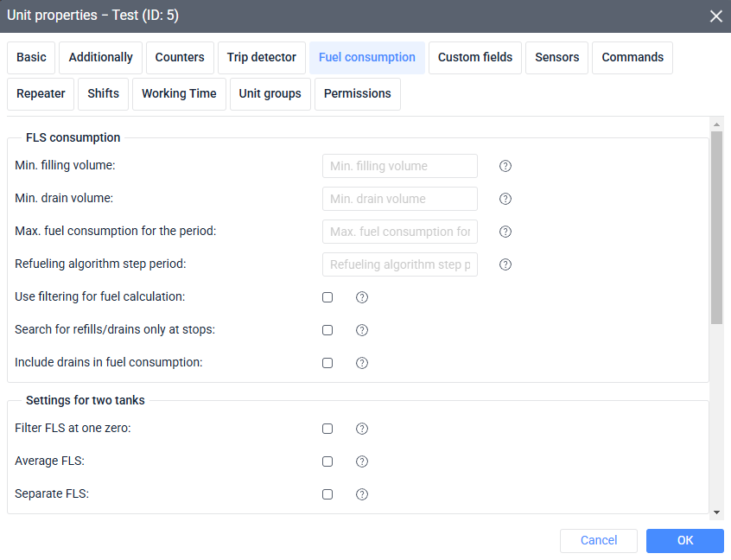Show help for Refueling algorithm step period
731x560 pixels.
coord(505,264)
